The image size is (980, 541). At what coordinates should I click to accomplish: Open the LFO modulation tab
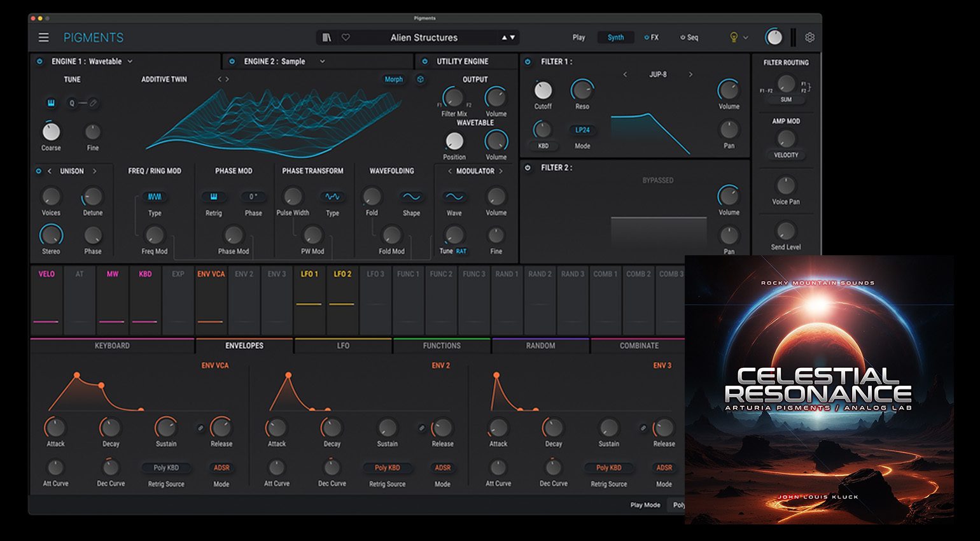click(343, 346)
